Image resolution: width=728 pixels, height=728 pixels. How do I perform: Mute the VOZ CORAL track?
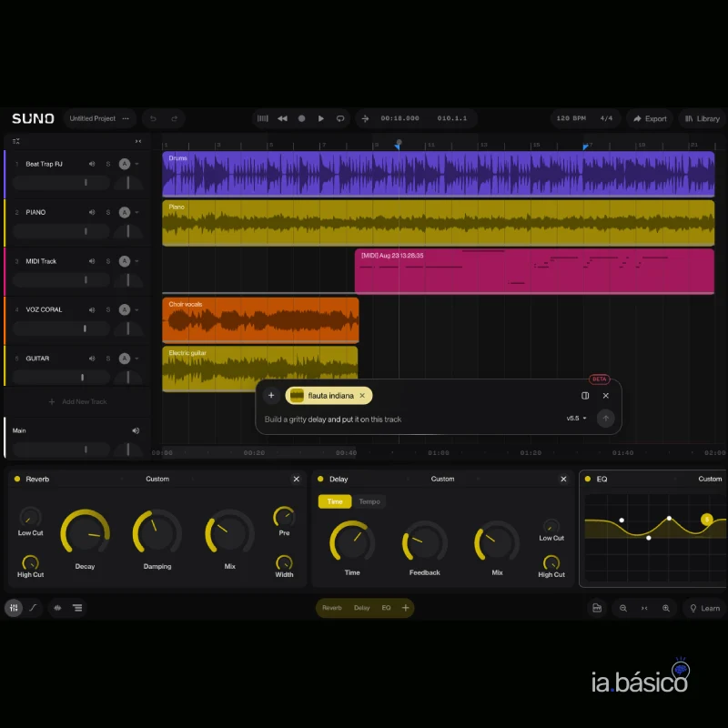pos(92,309)
